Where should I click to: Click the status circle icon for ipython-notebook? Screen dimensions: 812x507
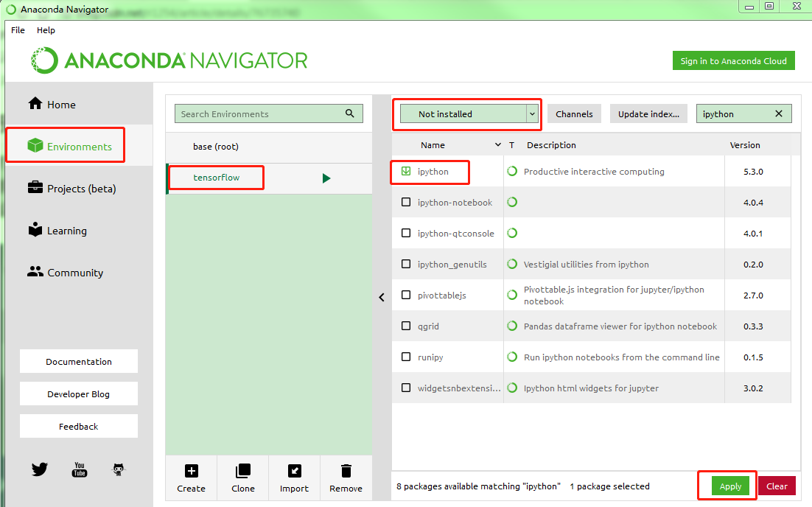(512, 202)
